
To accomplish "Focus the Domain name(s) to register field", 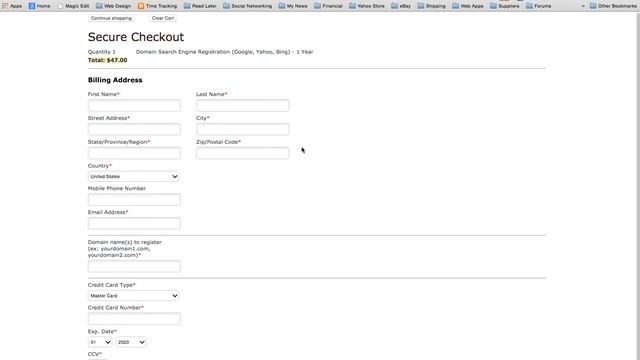I will [134, 267].
